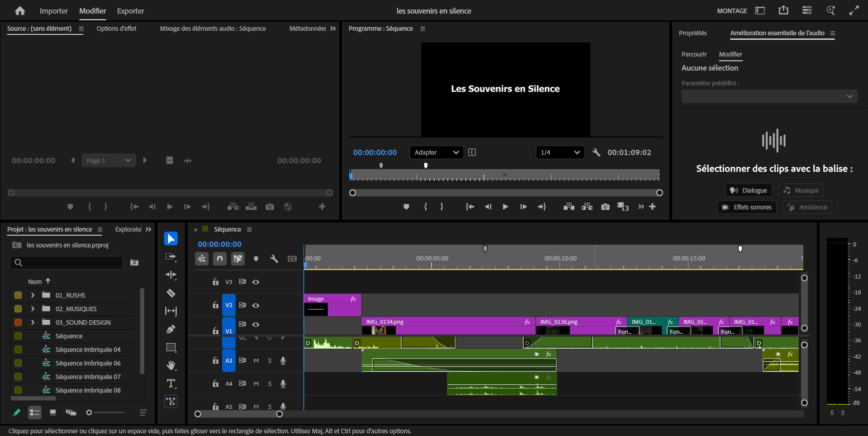Click the Effets sonores button
Image resolution: width=868 pixels, height=436 pixels.
[747, 207]
